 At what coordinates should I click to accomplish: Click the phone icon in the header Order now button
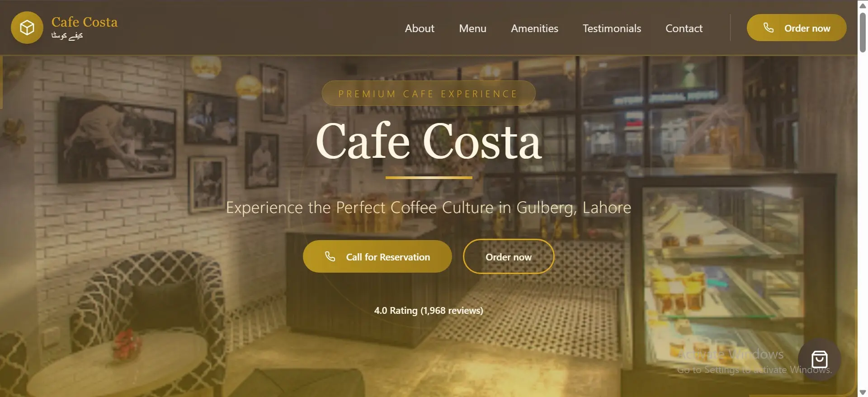coord(769,28)
